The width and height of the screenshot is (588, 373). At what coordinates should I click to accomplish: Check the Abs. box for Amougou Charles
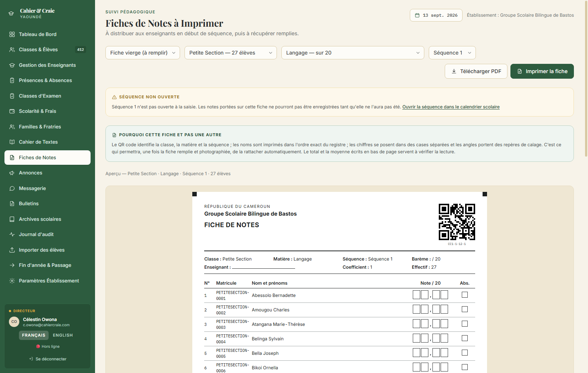click(465, 309)
